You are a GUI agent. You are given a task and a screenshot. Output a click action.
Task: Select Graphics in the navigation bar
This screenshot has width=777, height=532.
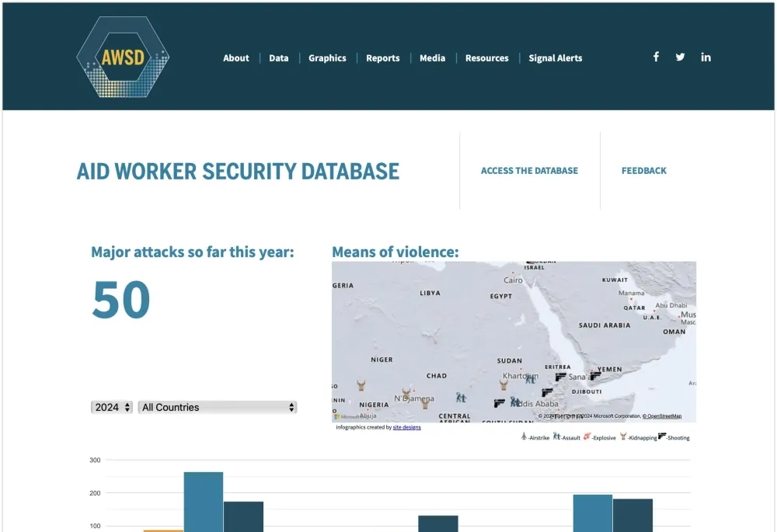327,58
